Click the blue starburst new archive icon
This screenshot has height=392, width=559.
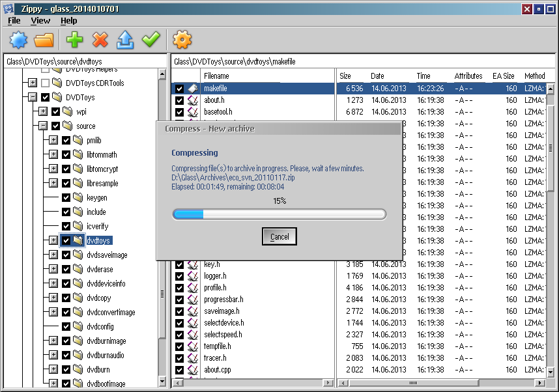click(x=19, y=40)
